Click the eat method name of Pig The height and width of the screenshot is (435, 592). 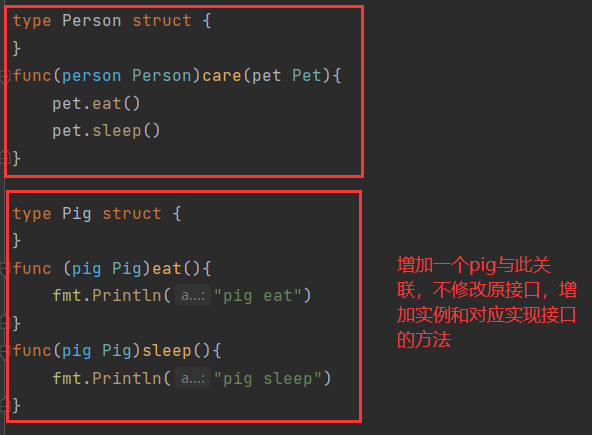click(167, 269)
